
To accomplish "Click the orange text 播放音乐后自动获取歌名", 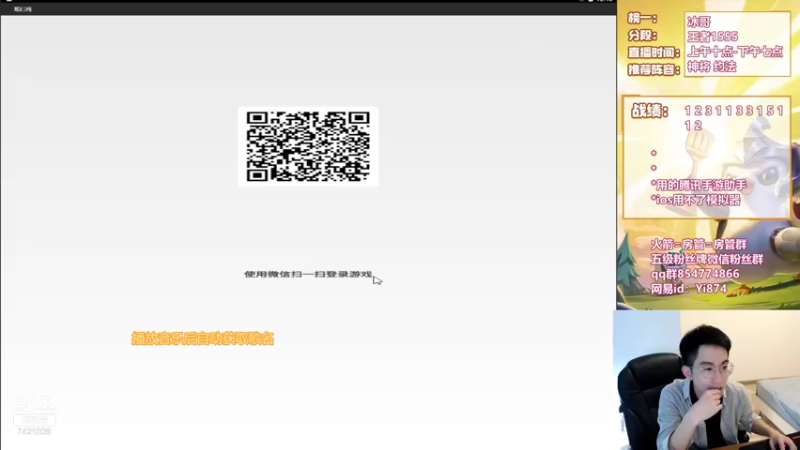I will click(x=203, y=338).
